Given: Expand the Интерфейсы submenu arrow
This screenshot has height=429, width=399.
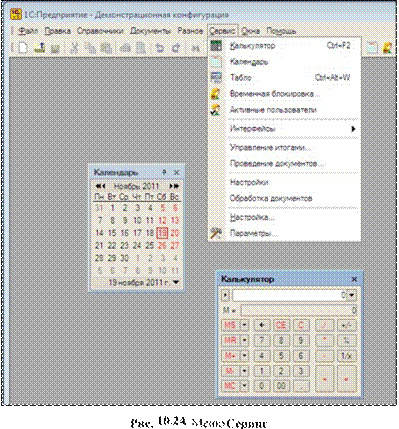Looking at the screenshot, I should click(353, 129).
